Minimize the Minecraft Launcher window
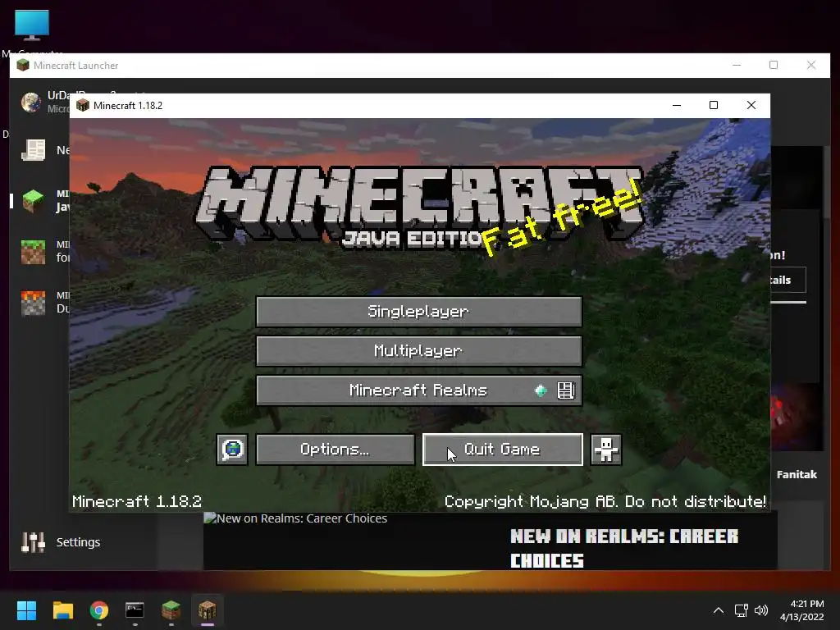 coord(737,65)
